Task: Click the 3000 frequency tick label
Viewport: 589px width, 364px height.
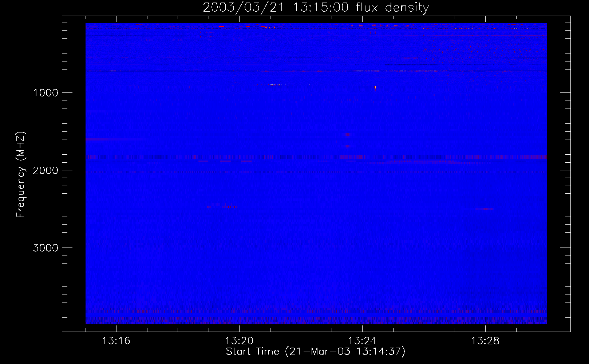Action: (46, 248)
